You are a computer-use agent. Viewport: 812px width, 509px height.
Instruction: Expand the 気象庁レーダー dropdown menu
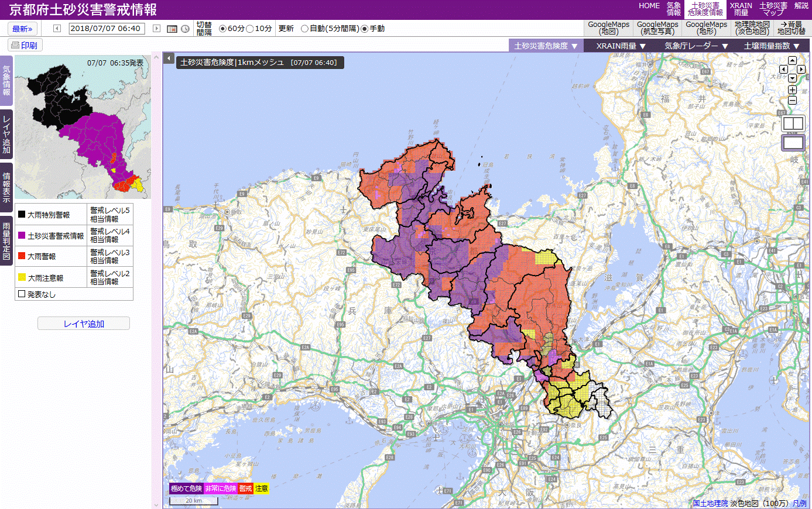click(696, 46)
